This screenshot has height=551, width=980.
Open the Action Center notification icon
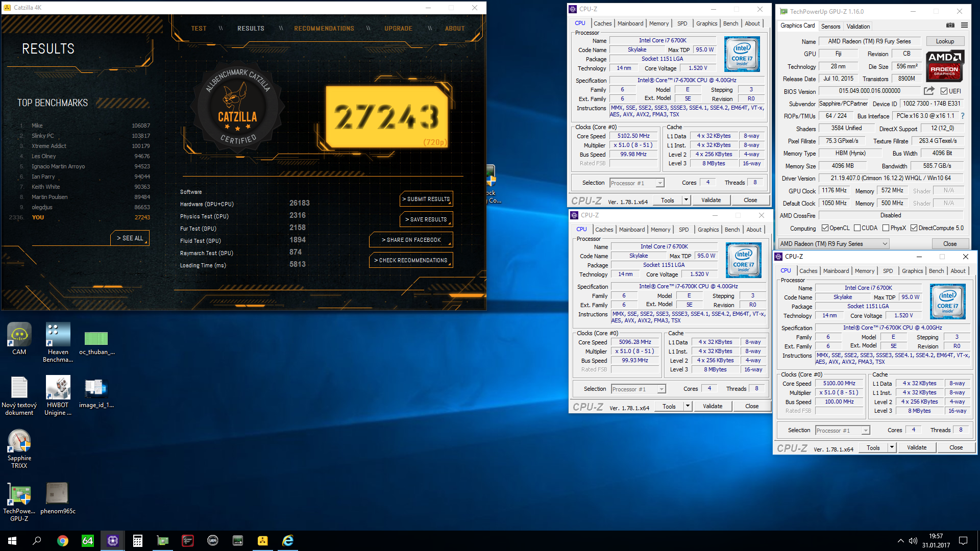[x=963, y=541]
